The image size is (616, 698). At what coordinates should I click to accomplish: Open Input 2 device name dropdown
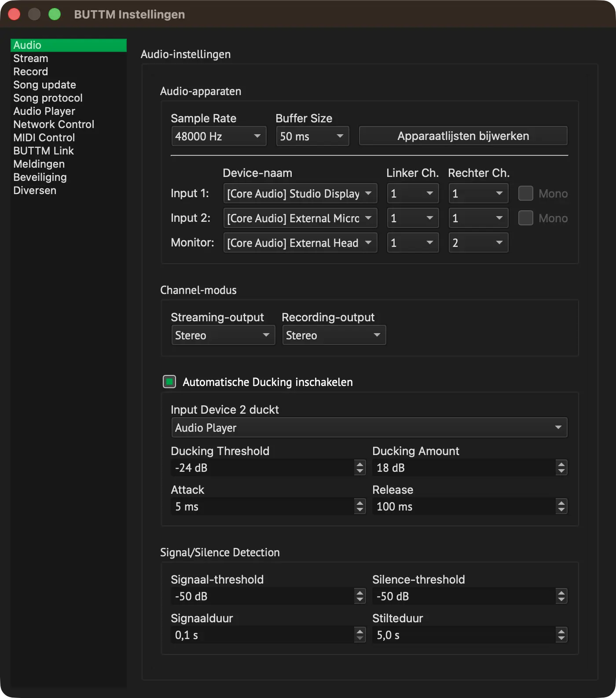pyautogui.click(x=301, y=218)
